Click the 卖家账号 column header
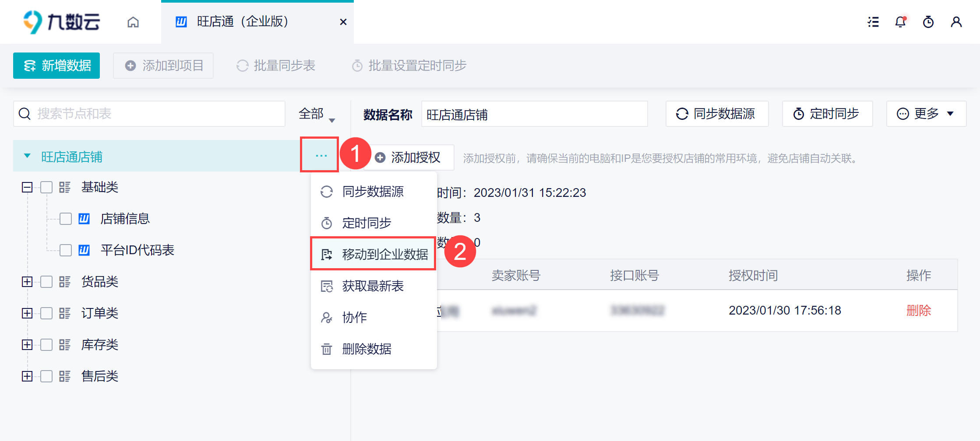Viewport: 980px width, 441px height. coord(516,275)
